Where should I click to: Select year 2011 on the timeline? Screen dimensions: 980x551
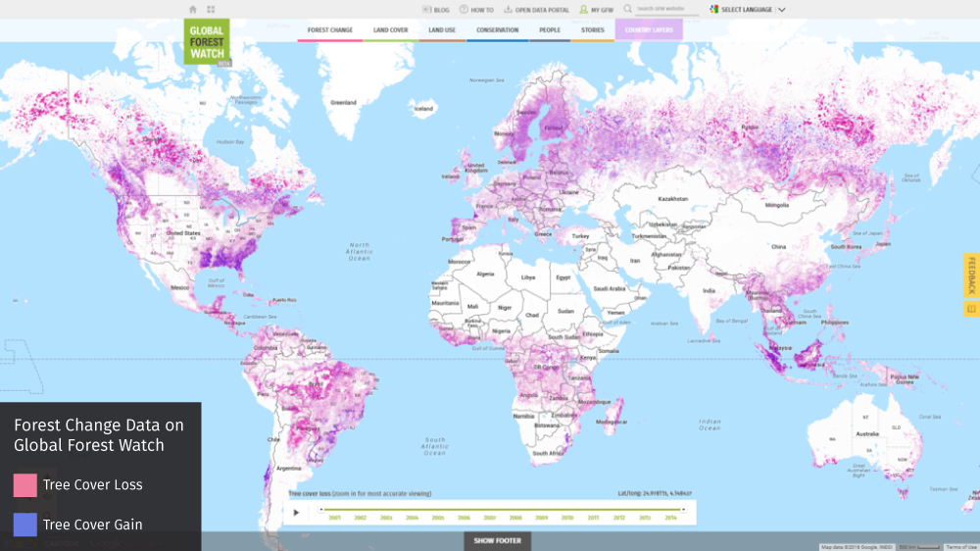pyautogui.click(x=593, y=518)
